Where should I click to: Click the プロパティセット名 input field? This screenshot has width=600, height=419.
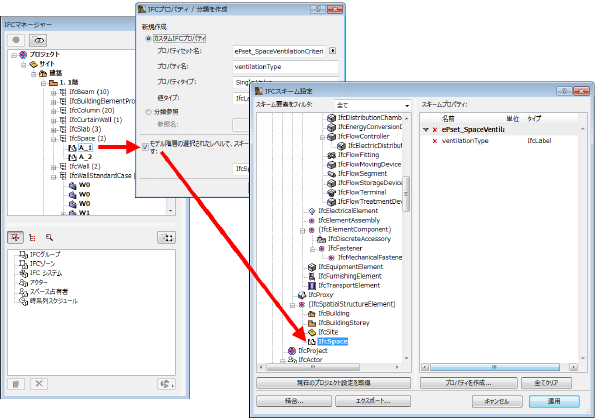pos(279,51)
